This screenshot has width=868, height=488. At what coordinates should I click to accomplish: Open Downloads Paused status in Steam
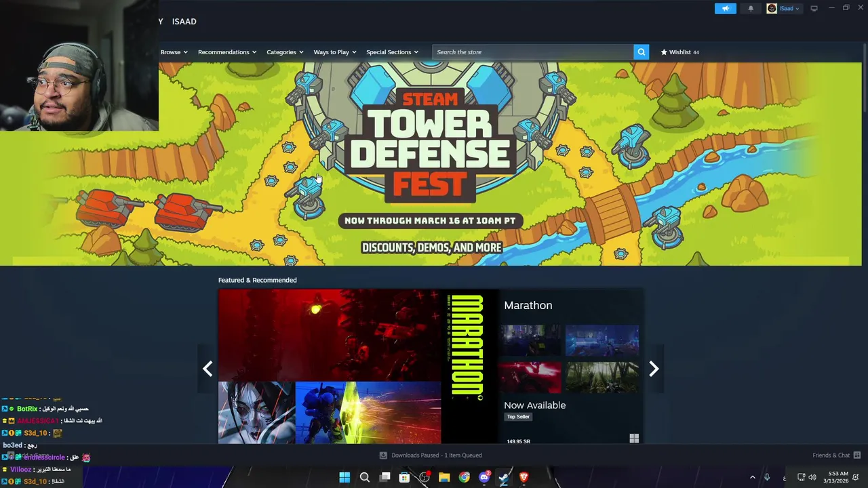437,455
